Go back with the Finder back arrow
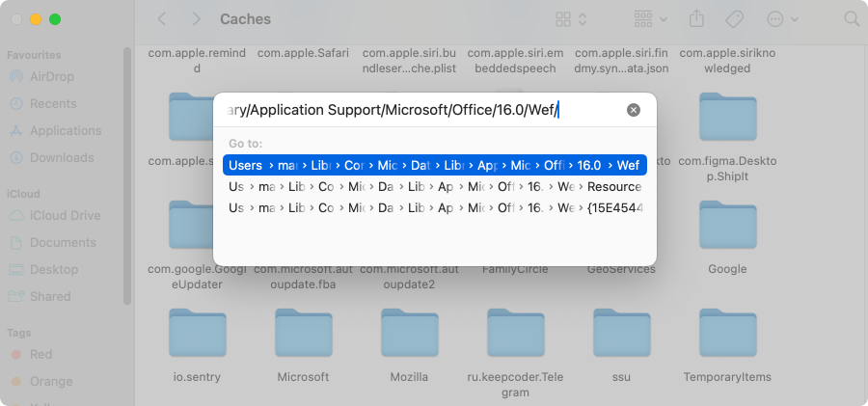The height and width of the screenshot is (406, 868). point(162,19)
